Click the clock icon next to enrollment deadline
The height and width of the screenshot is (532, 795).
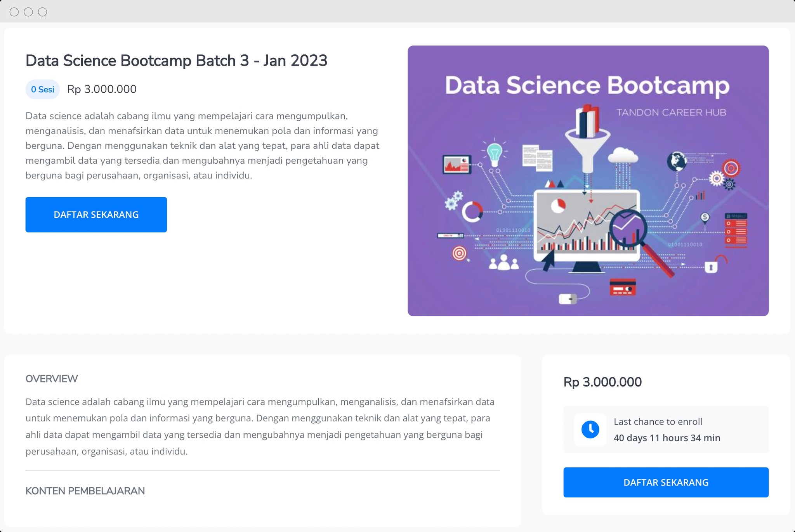pyautogui.click(x=590, y=430)
